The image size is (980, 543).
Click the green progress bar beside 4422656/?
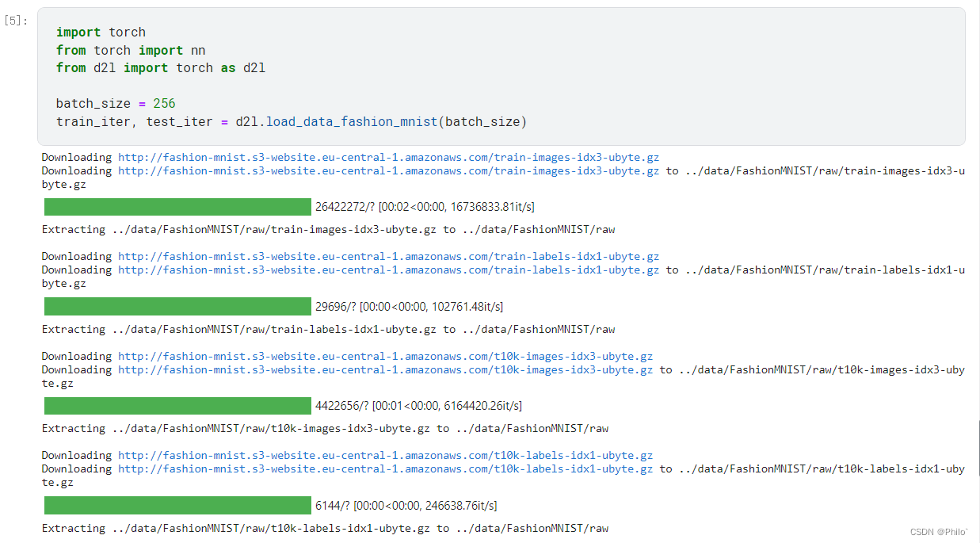[177, 406]
